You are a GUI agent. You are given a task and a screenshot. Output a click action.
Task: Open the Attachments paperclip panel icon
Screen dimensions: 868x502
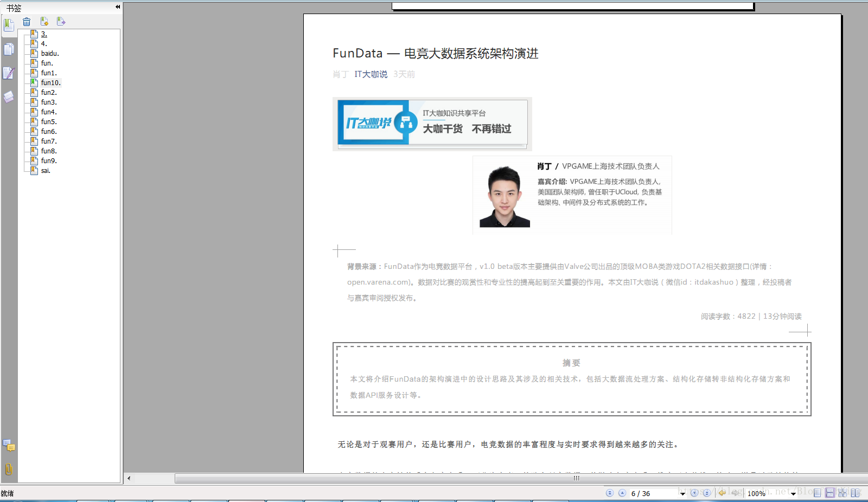tap(9, 469)
